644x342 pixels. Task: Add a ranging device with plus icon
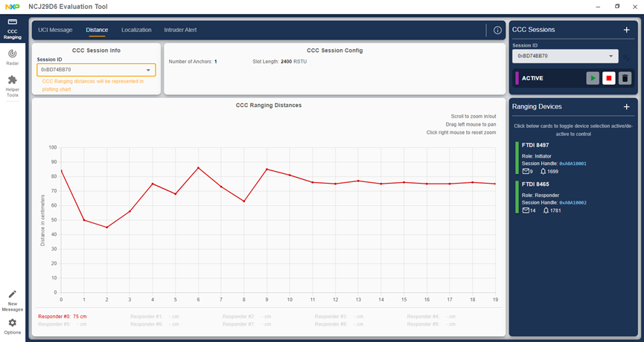pyautogui.click(x=626, y=107)
